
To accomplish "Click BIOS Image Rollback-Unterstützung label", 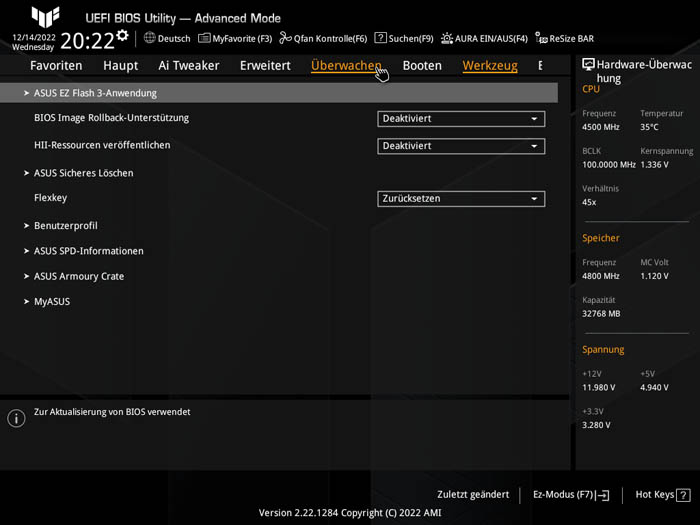I will click(x=112, y=118).
